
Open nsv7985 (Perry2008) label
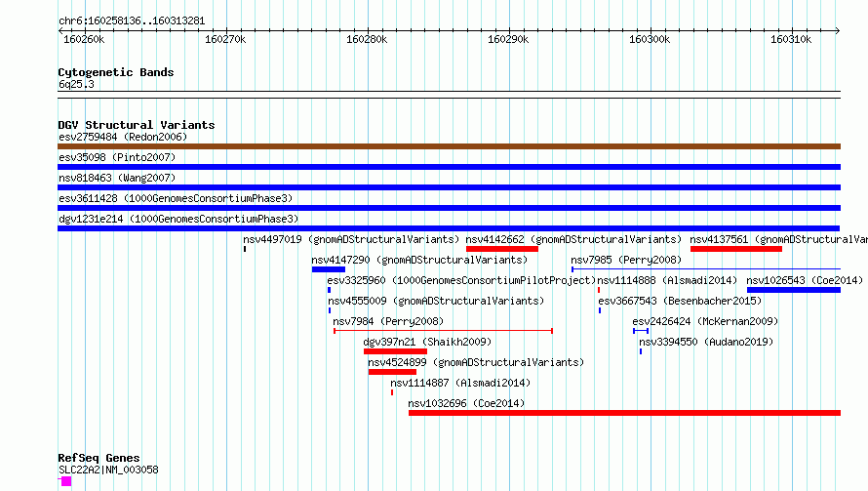[x=626, y=260]
